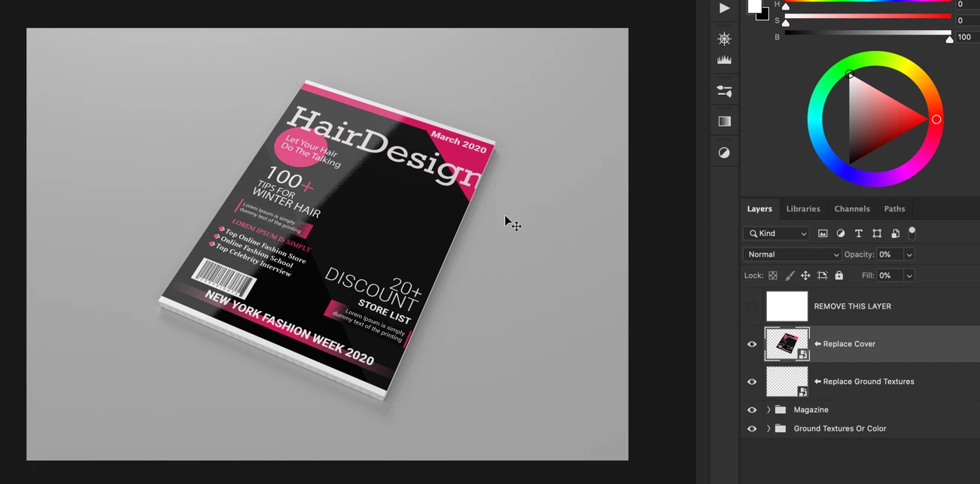
Task: Filter layers by adjustment layers icon
Action: tap(841, 233)
